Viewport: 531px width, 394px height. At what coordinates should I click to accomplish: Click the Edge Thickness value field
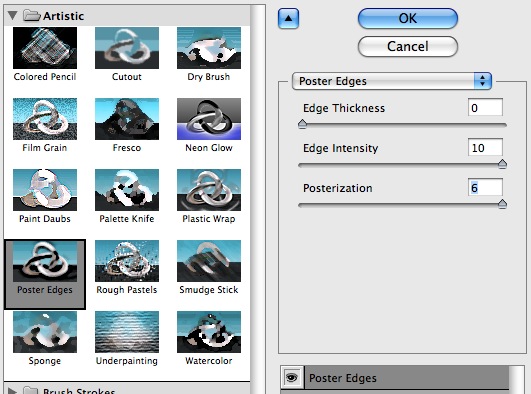click(x=485, y=108)
